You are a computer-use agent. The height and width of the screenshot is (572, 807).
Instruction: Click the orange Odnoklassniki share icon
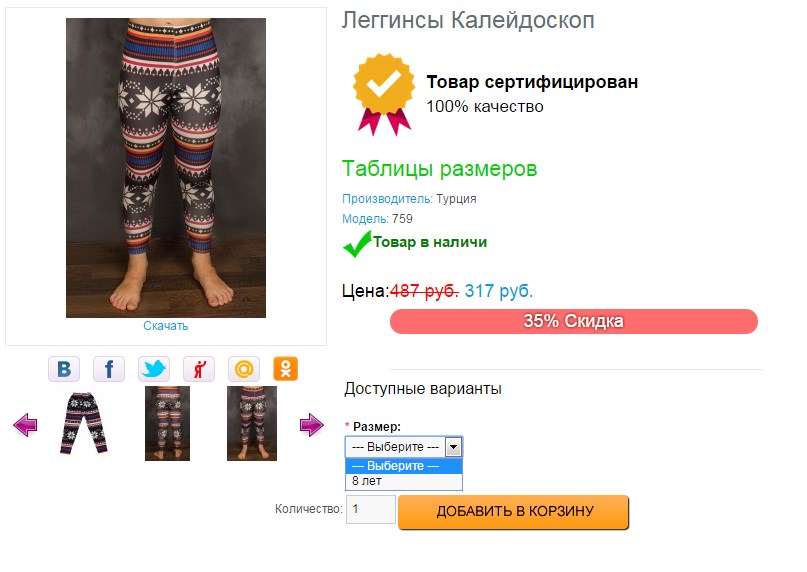(x=286, y=369)
